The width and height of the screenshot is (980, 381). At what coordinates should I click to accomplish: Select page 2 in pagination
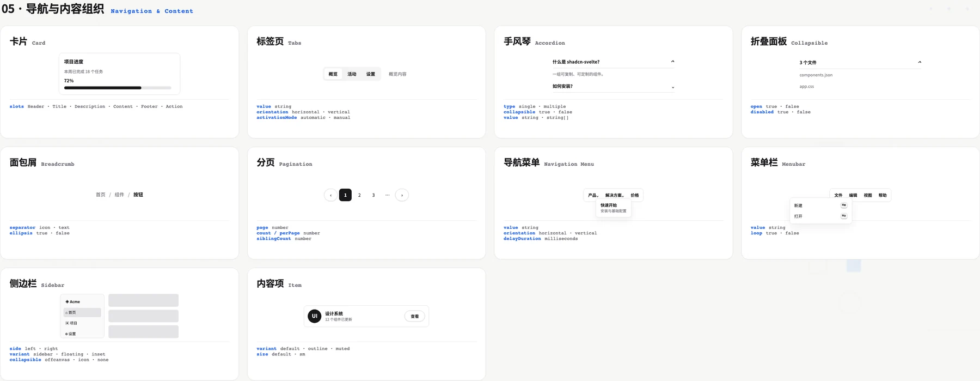tap(359, 195)
